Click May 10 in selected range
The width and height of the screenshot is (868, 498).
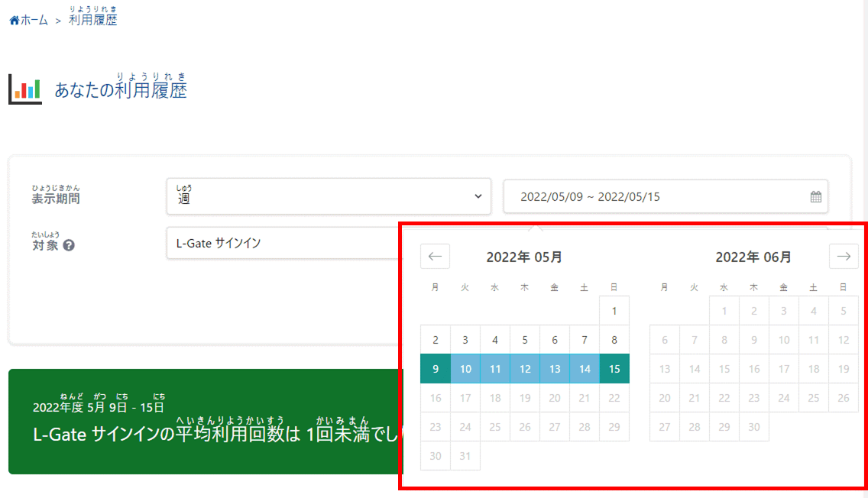465,368
